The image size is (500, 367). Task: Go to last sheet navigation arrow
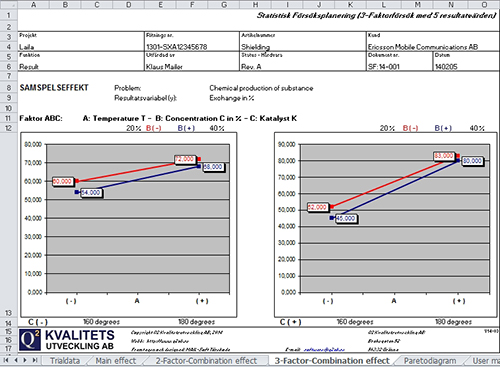[x=34, y=360]
